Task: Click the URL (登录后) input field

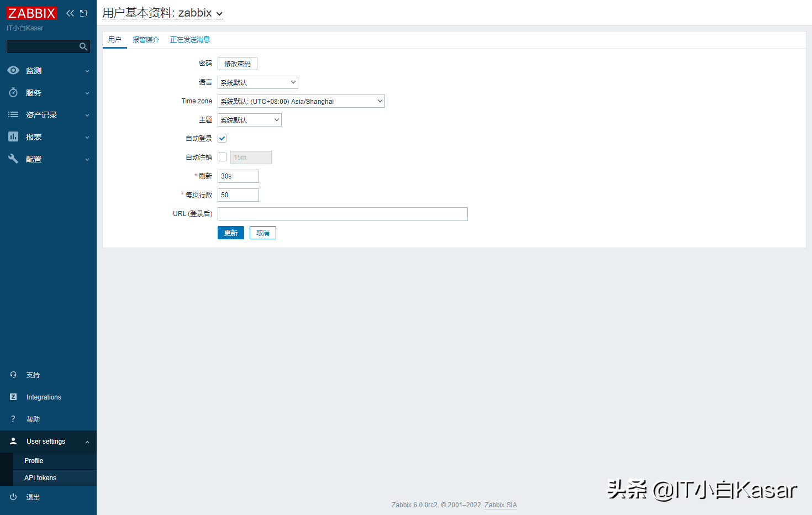Action: (x=342, y=214)
